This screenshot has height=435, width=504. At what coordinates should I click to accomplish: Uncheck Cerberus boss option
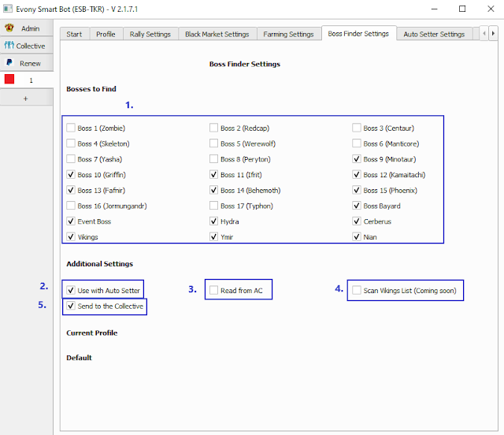point(357,221)
